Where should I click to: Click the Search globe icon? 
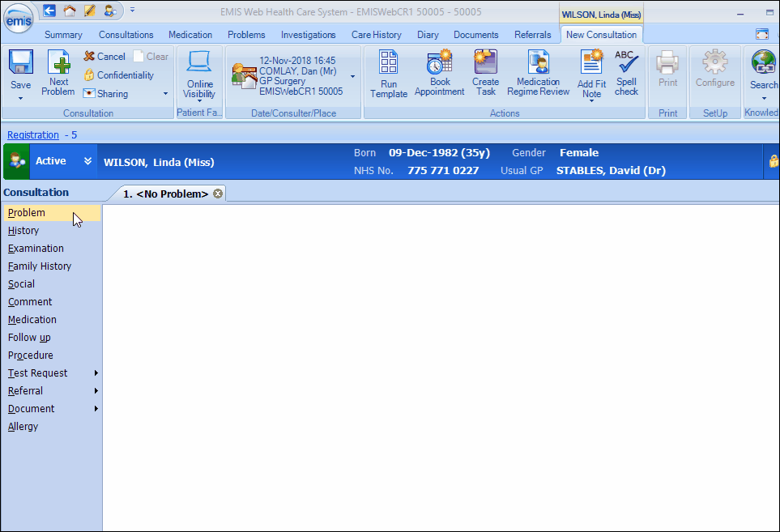(x=764, y=62)
